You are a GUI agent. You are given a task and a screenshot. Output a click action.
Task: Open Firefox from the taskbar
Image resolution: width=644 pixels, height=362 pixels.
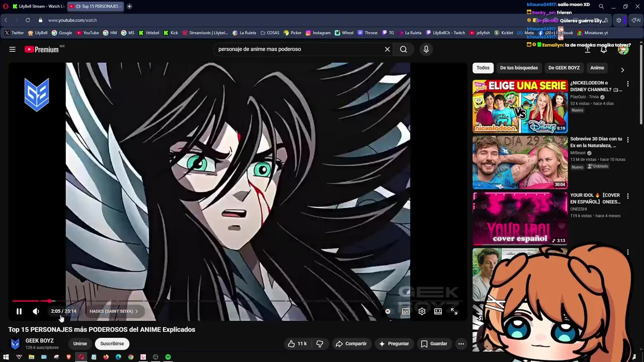(106, 357)
